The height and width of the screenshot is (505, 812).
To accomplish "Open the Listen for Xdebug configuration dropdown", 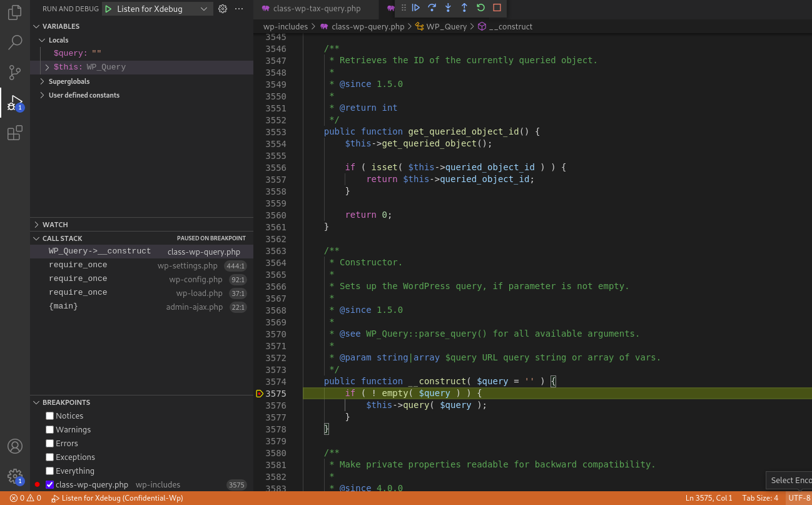I will coord(204,9).
